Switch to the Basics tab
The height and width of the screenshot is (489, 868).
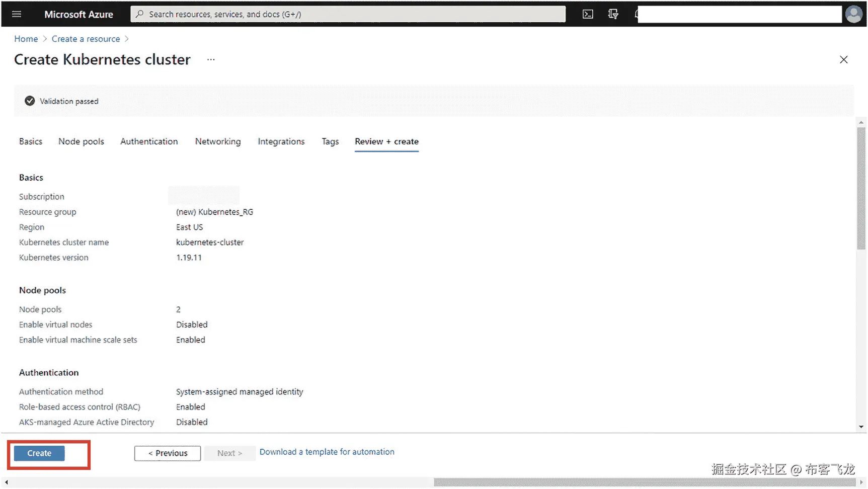[x=31, y=141]
